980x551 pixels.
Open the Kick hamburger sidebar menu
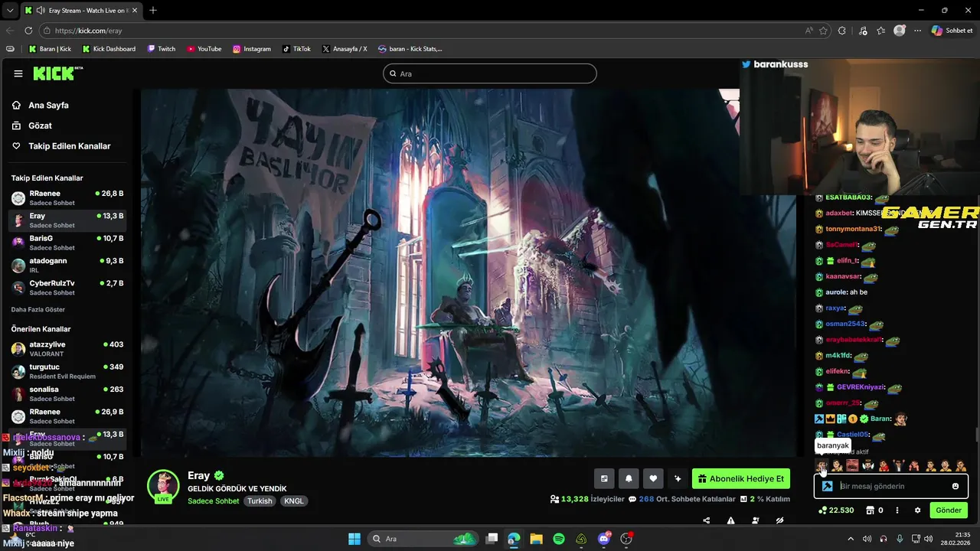pos(18,73)
